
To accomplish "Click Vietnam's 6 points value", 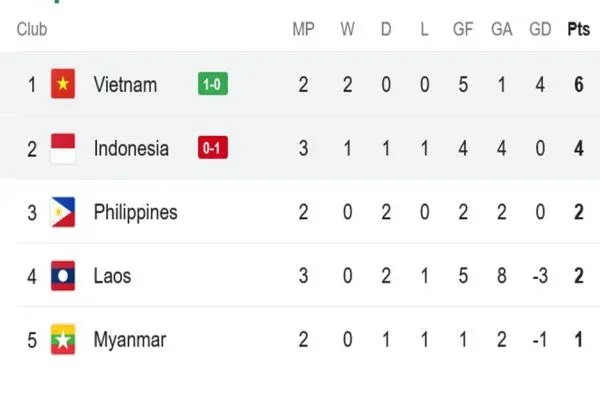I will (579, 85).
